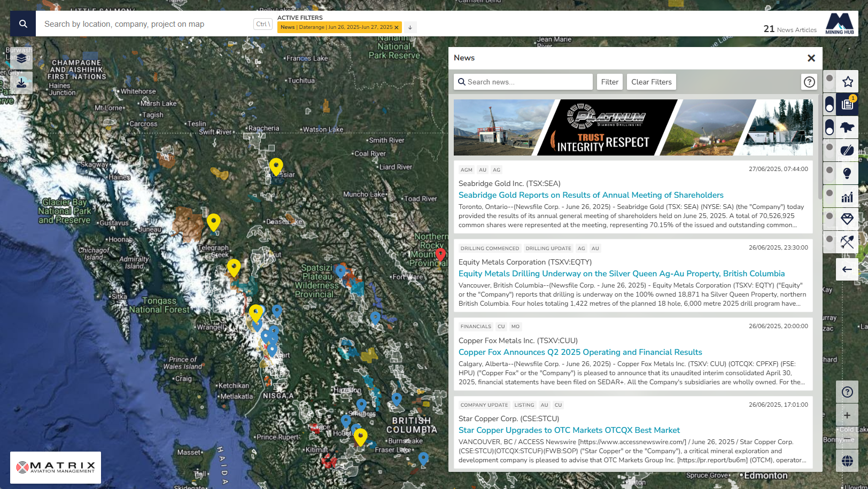Click the Seabridge Gold Inc. (TSX:SEA) company name
The image size is (868, 489).
(509, 183)
